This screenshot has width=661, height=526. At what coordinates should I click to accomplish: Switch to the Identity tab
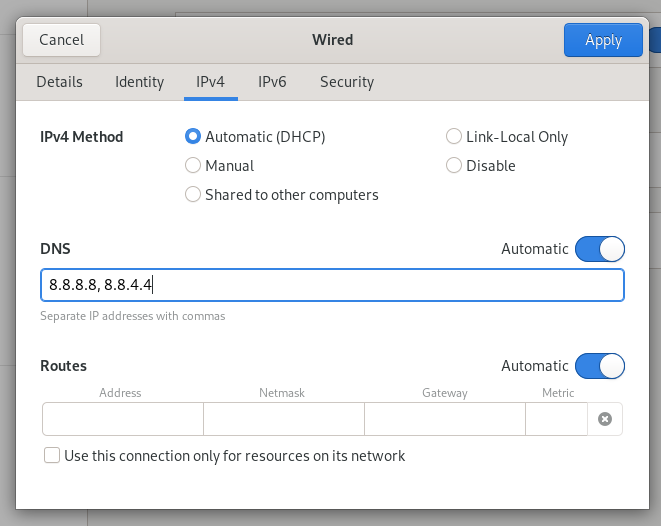(140, 82)
